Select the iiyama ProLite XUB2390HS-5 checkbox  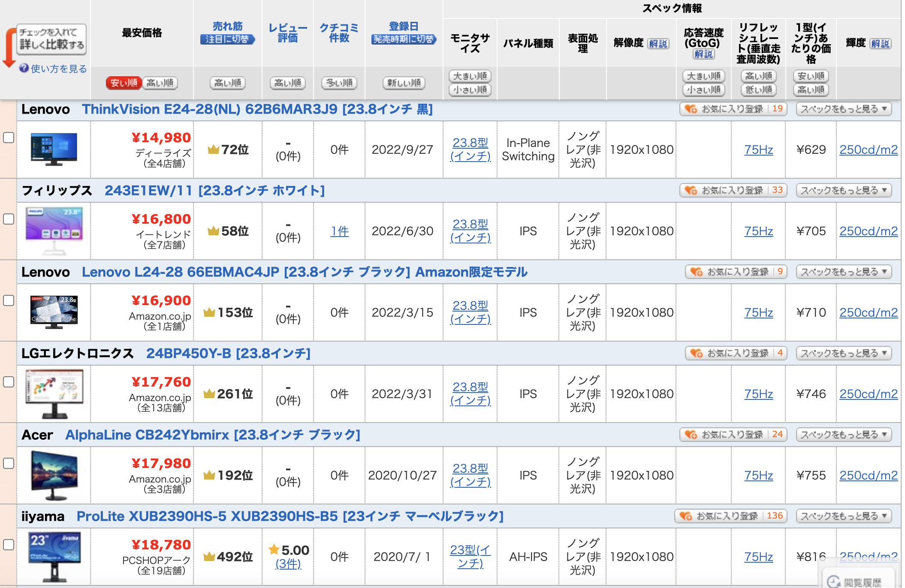(x=9, y=545)
